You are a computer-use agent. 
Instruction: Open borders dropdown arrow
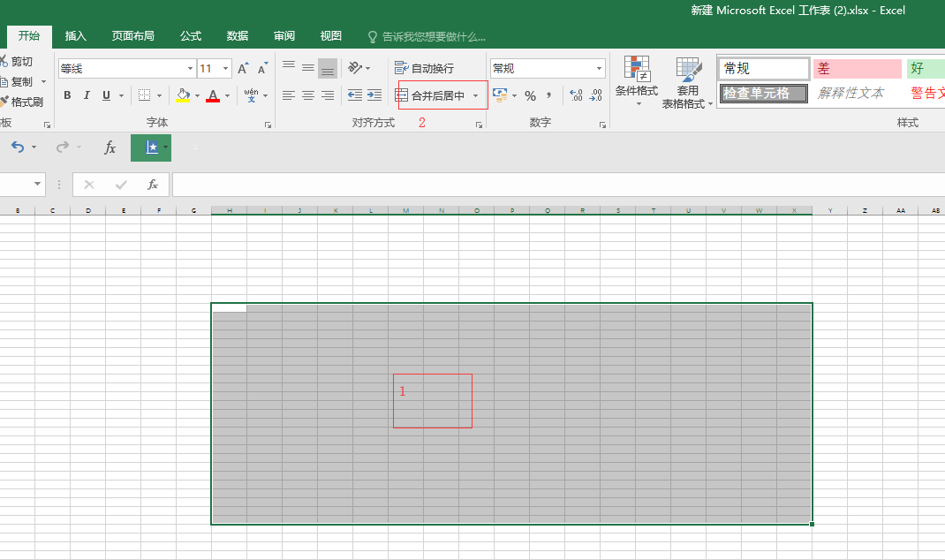click(x=159, y=95)
